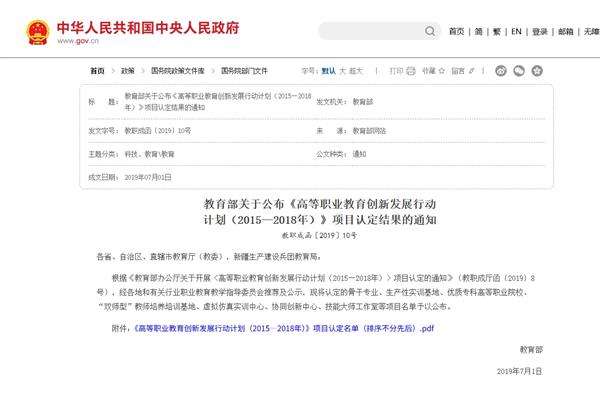Click into the search input box
The height and width of the screenshot is (411, 600).
coord(370,32)
